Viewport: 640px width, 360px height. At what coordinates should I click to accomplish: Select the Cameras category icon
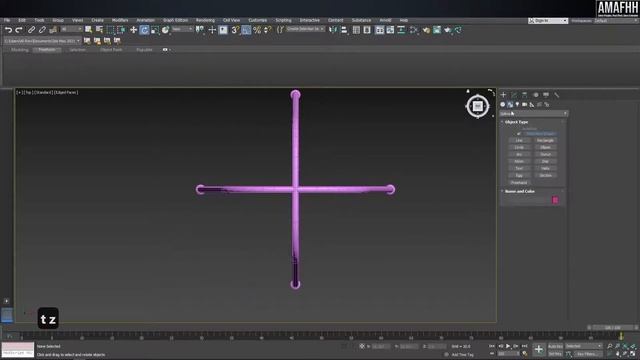pos(524,104)
